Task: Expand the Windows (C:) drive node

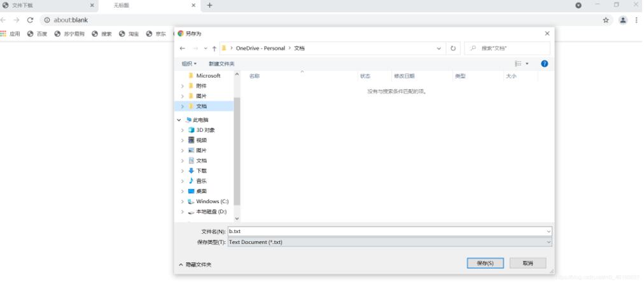Action: [x=183, y=202]
